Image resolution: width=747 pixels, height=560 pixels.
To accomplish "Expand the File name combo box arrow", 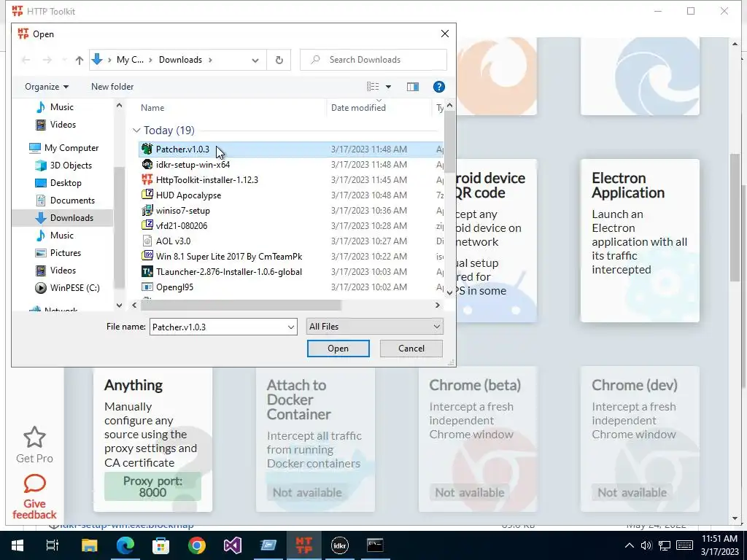I will click(x=290, y=327).
